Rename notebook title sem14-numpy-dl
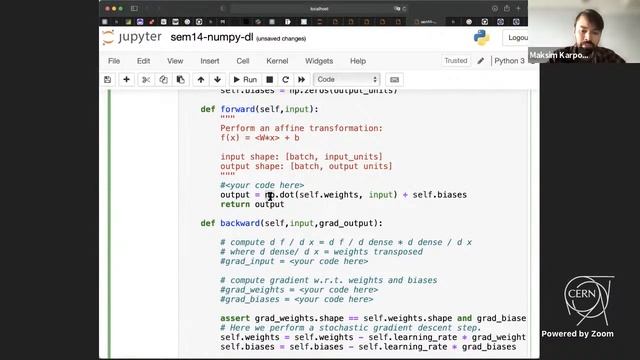This screenshot has width=640, height=360. (x=212, y=37)
